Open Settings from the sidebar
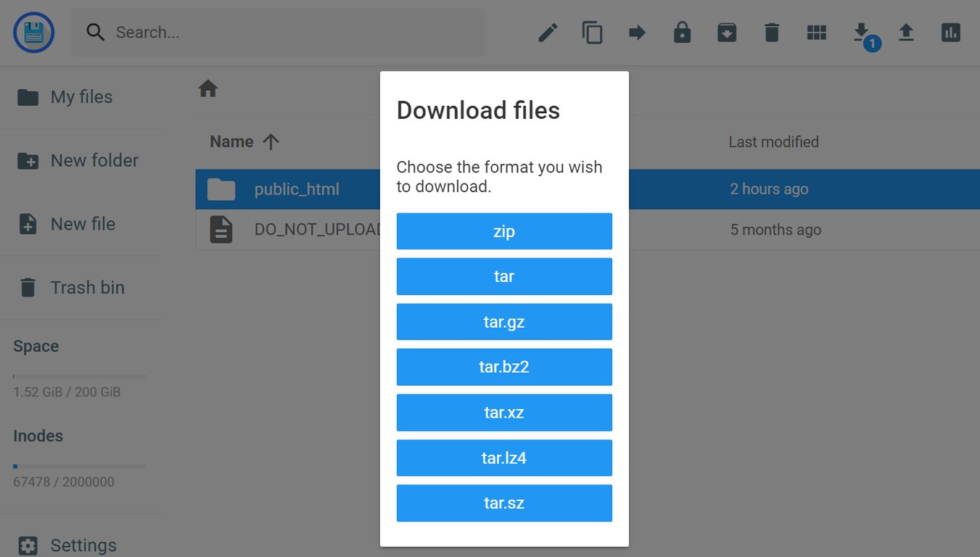 click(x=83, y=545)
